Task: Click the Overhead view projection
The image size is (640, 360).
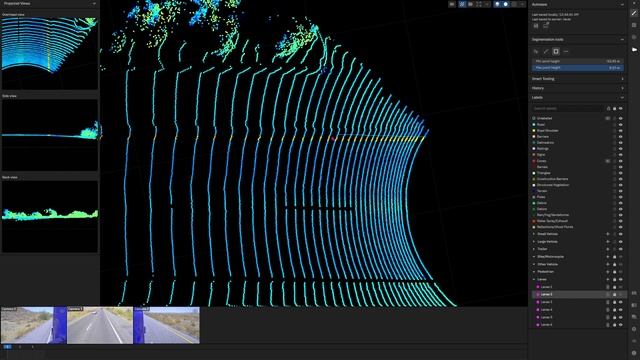Action: coord(50,53)
